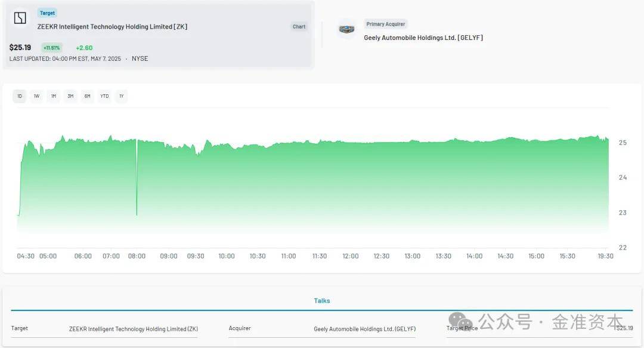The width and height of the screenshot is (644, 348).
Task: Open the Chart button in the ZEEKR card
Action: point(299,27)
